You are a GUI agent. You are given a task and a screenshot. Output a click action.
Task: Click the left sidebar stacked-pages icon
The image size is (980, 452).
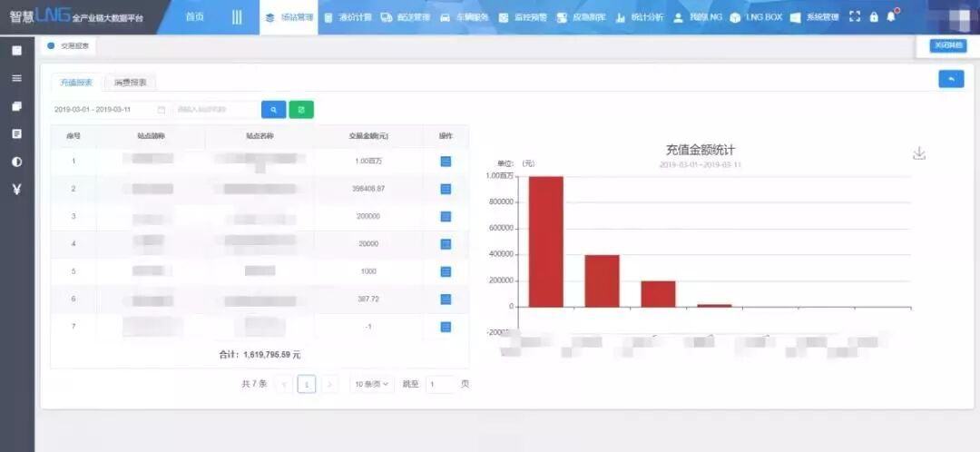click(17, 106)
